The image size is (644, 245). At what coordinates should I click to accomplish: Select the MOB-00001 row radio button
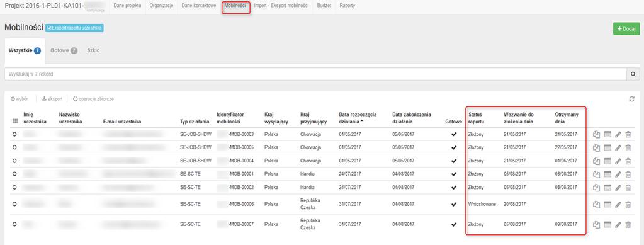coord(14,174)
